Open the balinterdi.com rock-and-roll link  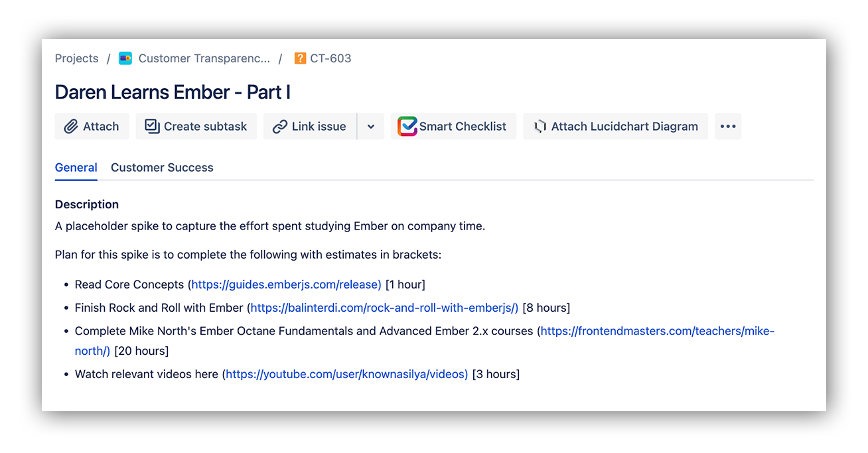pyautogui.click(x=384, y=308)
